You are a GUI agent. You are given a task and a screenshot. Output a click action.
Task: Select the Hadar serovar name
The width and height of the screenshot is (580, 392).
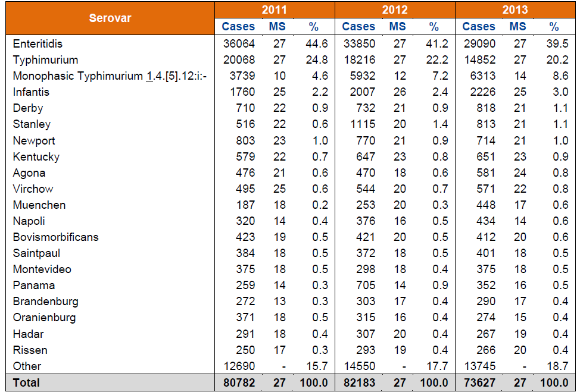tap(28, 334)
